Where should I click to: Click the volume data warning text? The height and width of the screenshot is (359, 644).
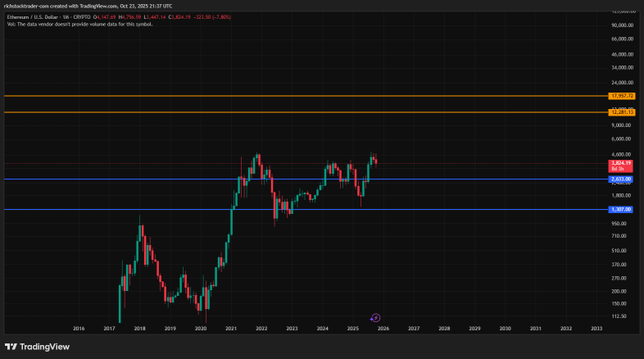pyautogui.click(x=78, y=24)
